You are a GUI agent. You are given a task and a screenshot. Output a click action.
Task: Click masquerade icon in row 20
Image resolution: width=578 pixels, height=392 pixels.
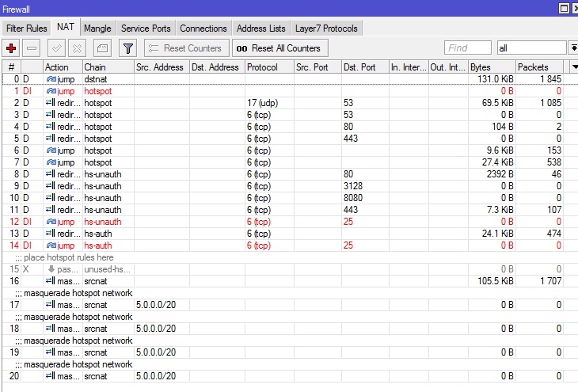coord(51,376)
